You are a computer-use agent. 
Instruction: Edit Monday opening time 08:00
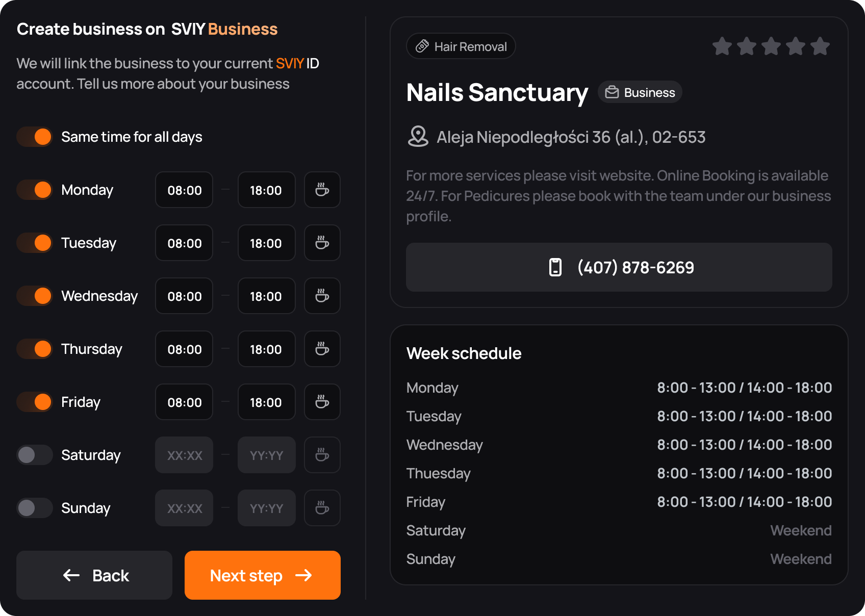(x=184, y=190)
